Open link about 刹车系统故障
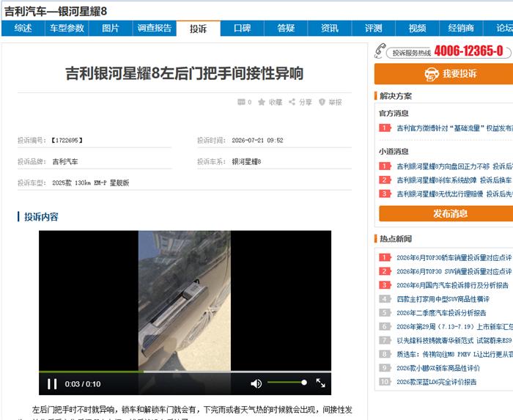 pos(454,180)
